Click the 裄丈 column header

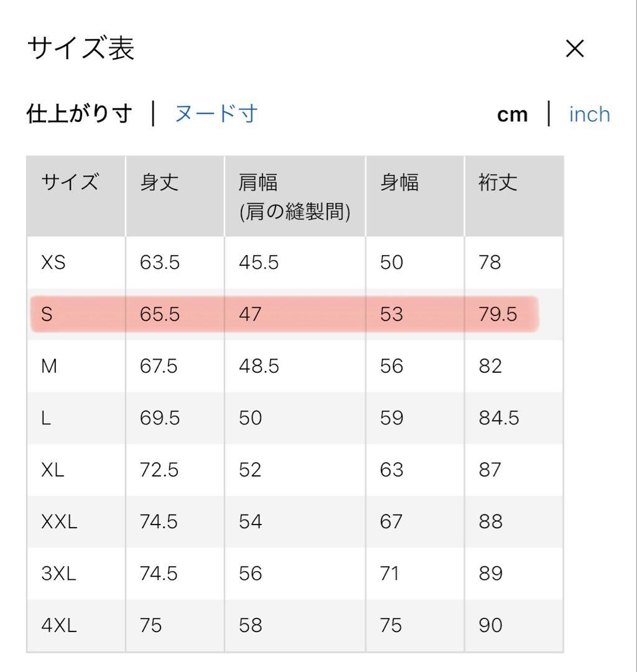click(x=498, y=182)
